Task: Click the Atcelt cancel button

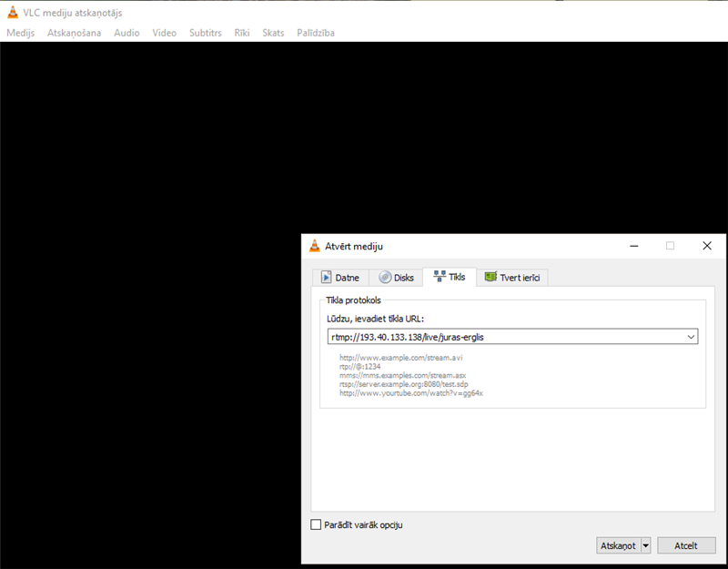Action: pyautogui.click(x=686, y=545)
